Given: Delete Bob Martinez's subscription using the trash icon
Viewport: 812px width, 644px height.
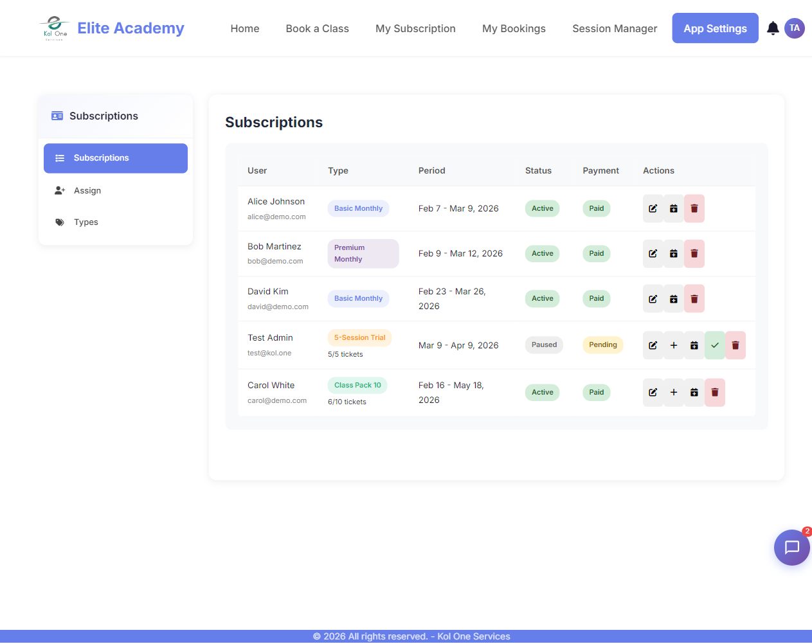Looking at the screenshot, I should 694,253.
